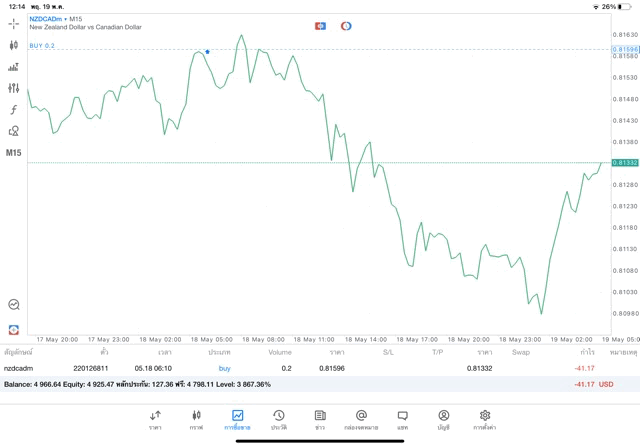This screenshot has width=640, height=447.
Task: Click the bar chart icon in left sidebar
Action: coord(14,67)
